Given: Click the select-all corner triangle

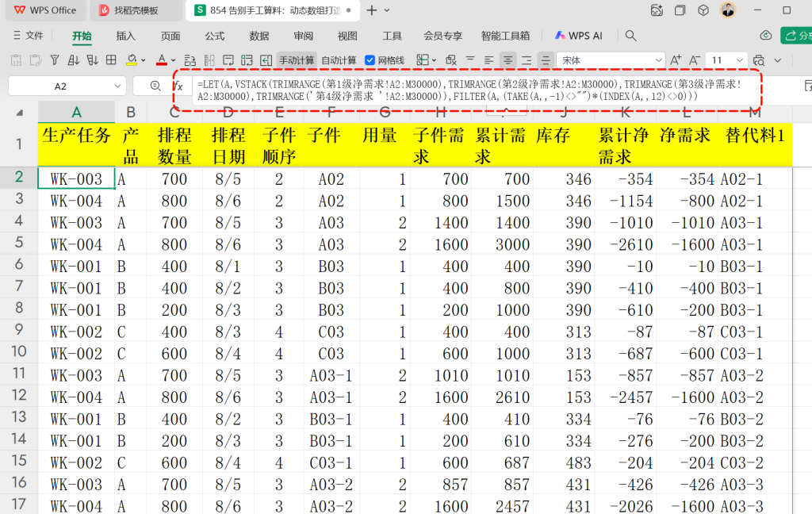Looking at the screenshot, I should [x=20, y=113].
